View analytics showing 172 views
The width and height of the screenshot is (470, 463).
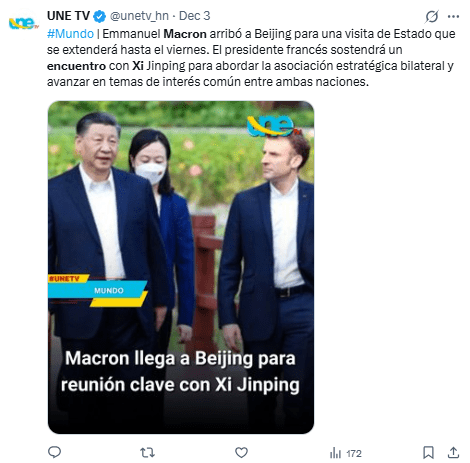[345, 453]
